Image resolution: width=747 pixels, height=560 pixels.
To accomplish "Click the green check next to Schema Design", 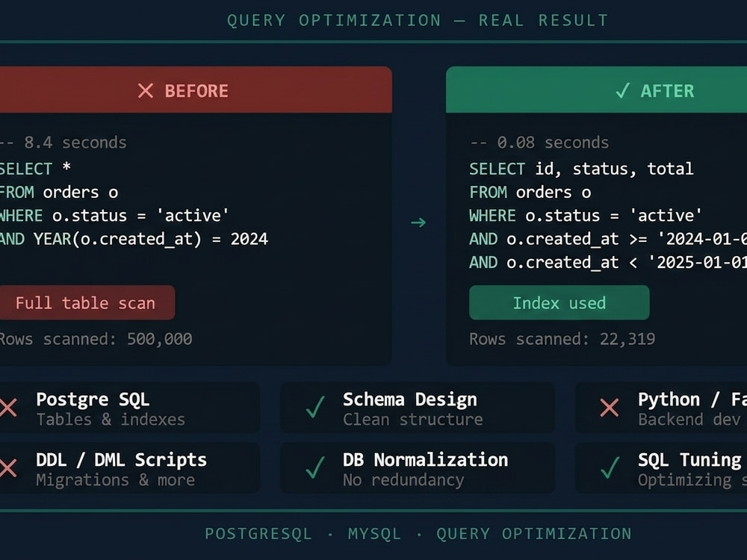I will [315, 407].
